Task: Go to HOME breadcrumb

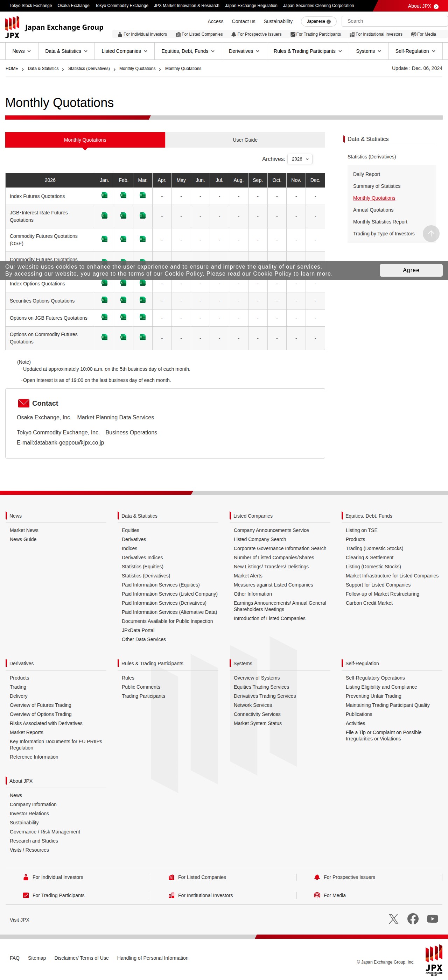Action: (12, 69)
